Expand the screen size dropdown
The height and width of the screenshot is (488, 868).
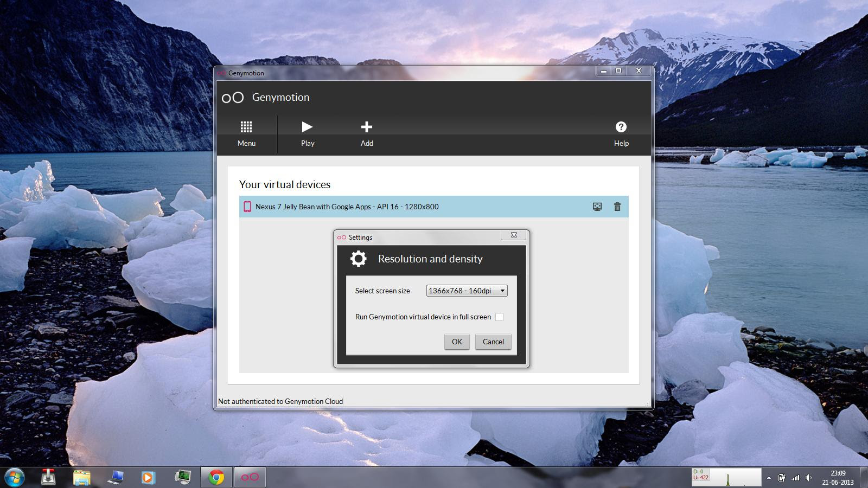(x=467, y=291)
